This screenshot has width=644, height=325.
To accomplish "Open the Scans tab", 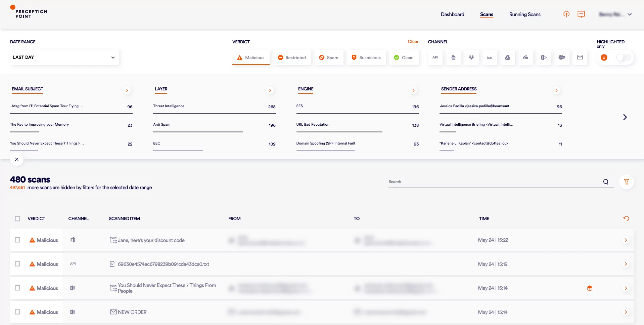I will point(487,14).
